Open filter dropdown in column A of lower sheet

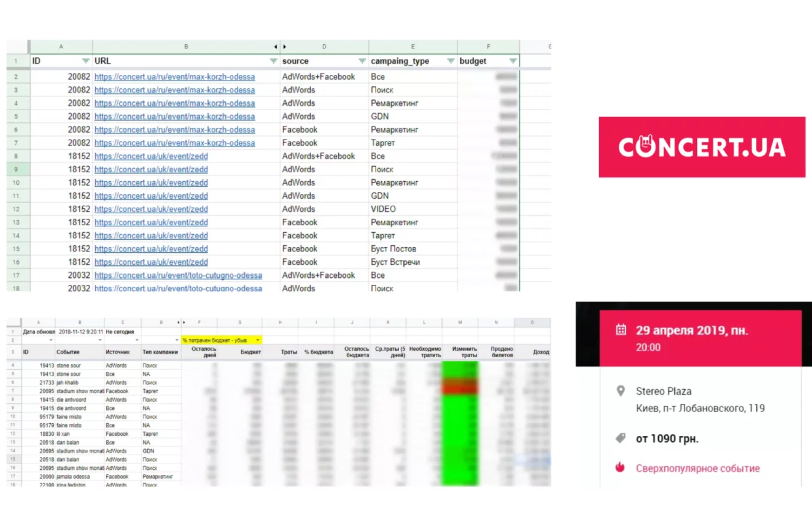pos(51,340)
